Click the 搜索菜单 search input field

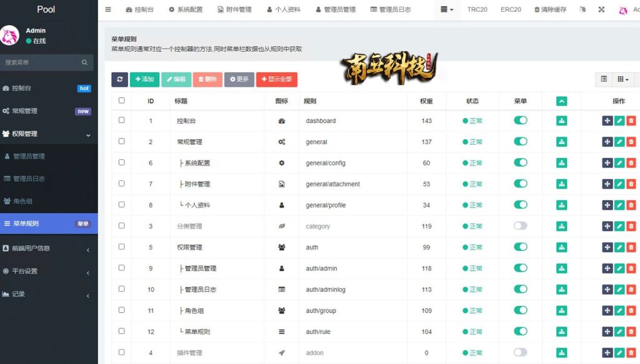pyautogui.click(x=42, y=62)
